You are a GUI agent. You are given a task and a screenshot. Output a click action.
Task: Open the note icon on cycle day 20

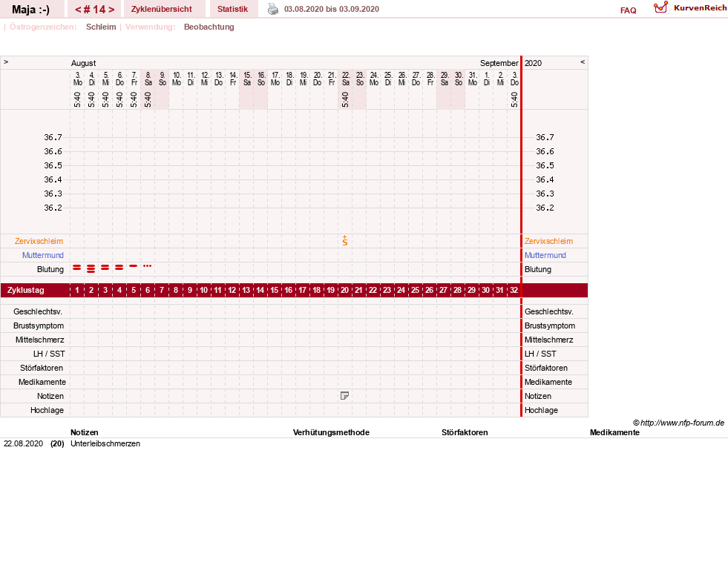pos(344,396)
